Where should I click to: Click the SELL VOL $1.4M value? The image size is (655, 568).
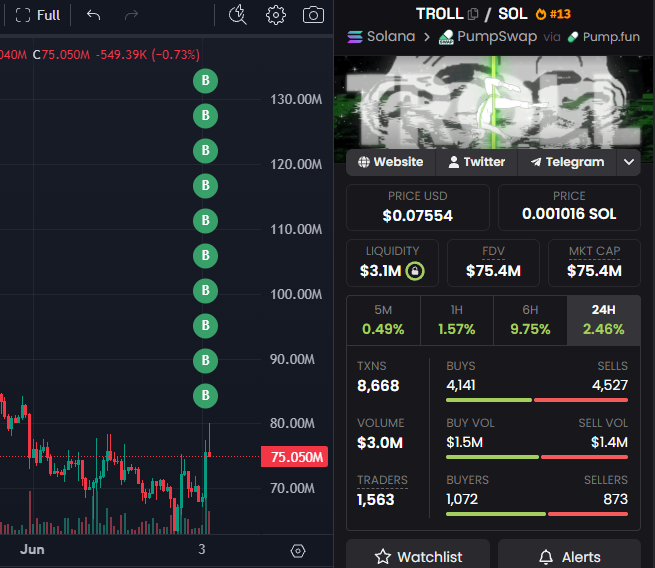(x=609, y=442)
